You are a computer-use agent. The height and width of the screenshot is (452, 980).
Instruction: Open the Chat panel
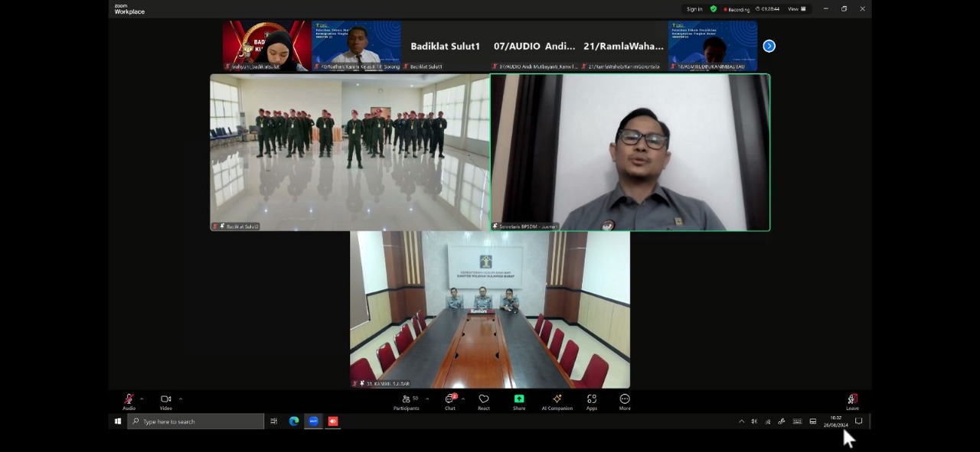pos(450,399)
